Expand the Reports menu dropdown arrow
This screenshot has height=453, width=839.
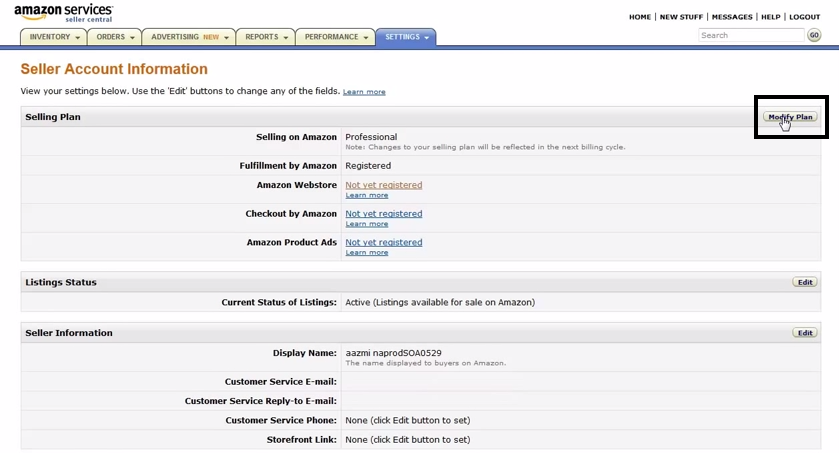tap(286, 37)
